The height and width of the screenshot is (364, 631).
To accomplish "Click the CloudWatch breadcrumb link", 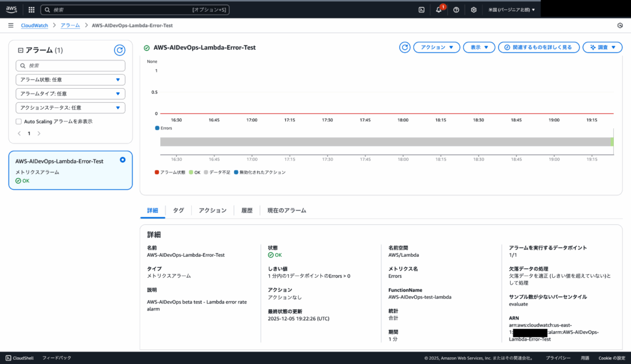I will click(x=35, y=25).
